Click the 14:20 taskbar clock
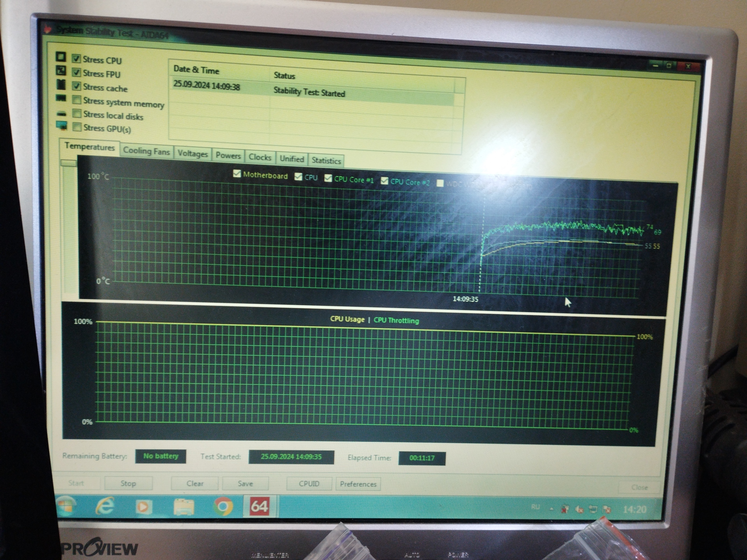Viewport: 747px width, 560px height. pos(635,509)
